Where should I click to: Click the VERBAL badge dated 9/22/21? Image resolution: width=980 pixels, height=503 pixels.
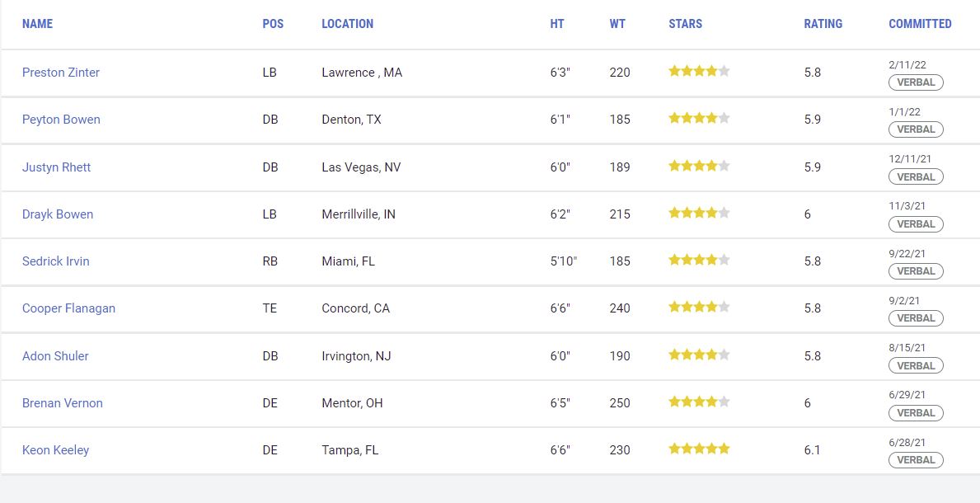point(916,271)
